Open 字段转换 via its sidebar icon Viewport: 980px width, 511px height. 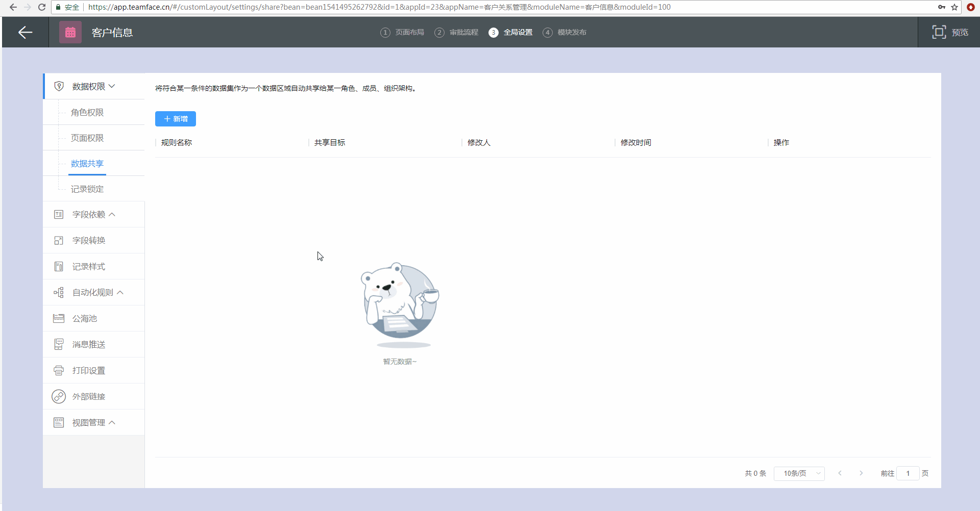pos(59,240)
